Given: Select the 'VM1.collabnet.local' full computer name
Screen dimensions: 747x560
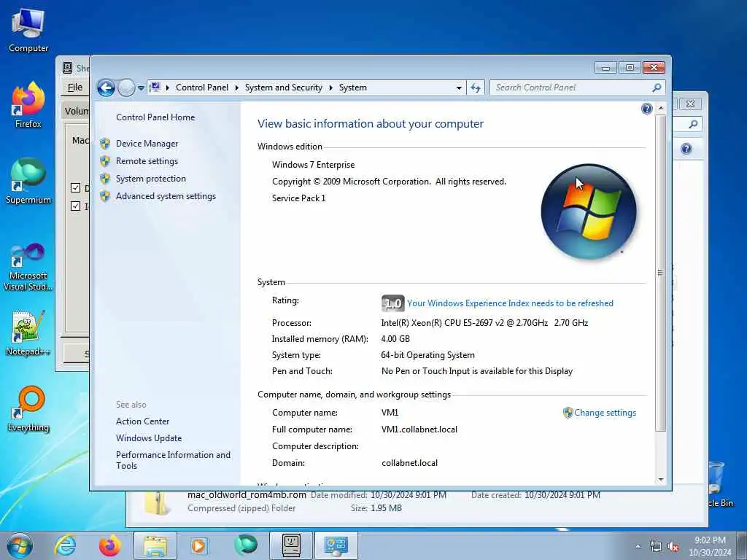Looking at the screenshot, I should (419, 429).
